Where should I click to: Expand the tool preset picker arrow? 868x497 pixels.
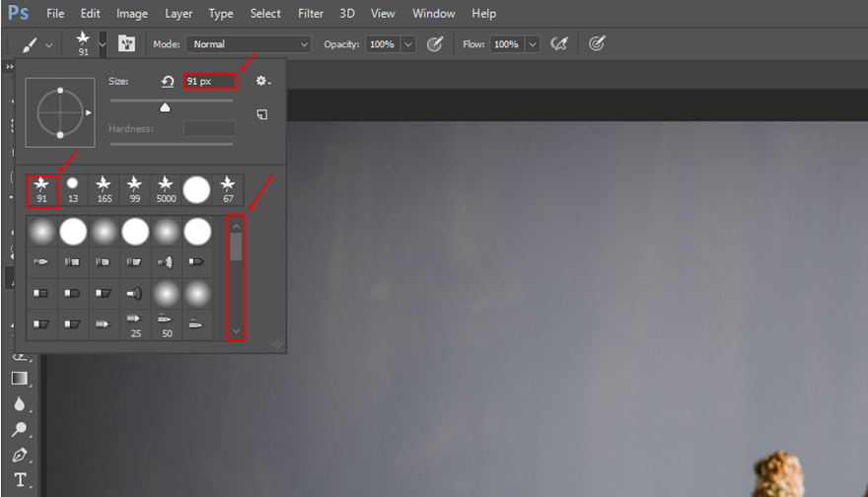[x=48, y=45]
